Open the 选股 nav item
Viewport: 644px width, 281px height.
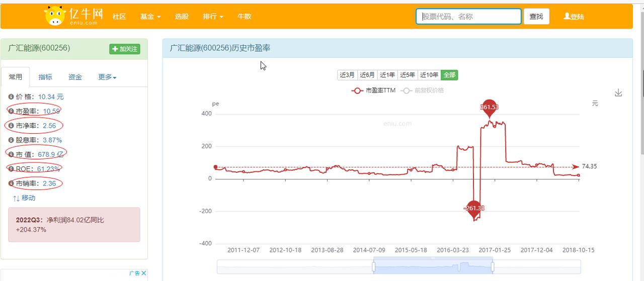[x=182, y=17]
